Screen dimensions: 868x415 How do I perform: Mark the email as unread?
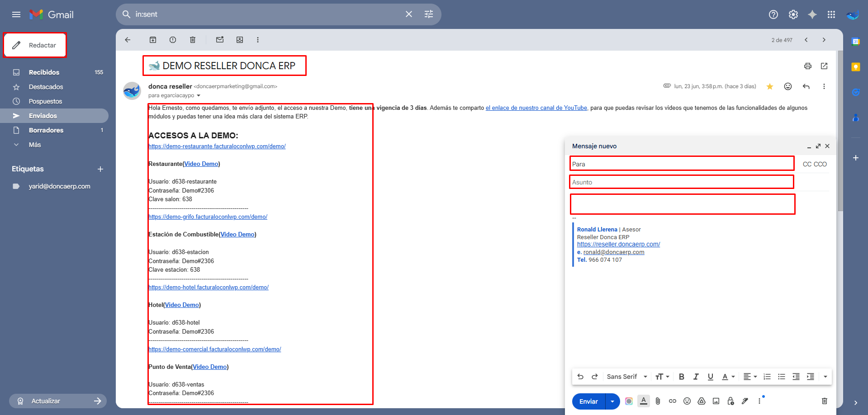220,40
